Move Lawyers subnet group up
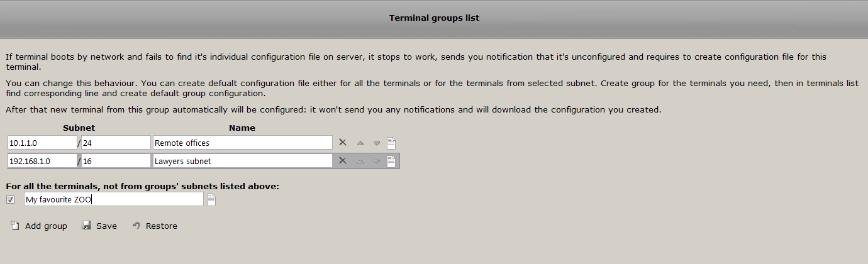This screenshot has width=868, height=264. coord(360,162)
